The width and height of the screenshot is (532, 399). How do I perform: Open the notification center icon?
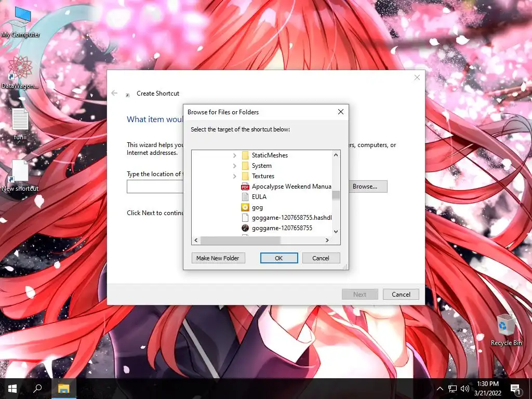pos(516,389)
